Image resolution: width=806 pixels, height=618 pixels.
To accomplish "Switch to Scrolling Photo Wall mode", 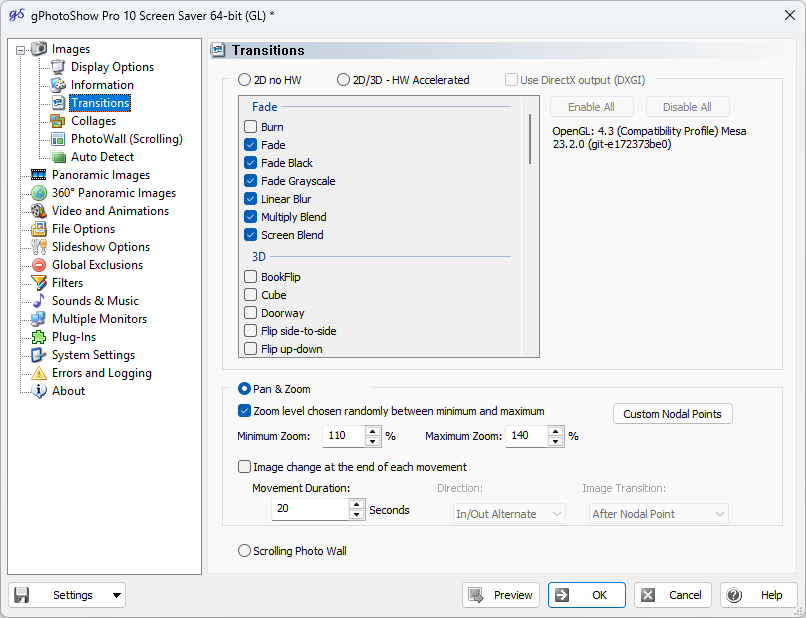I will tap(244, 549).
